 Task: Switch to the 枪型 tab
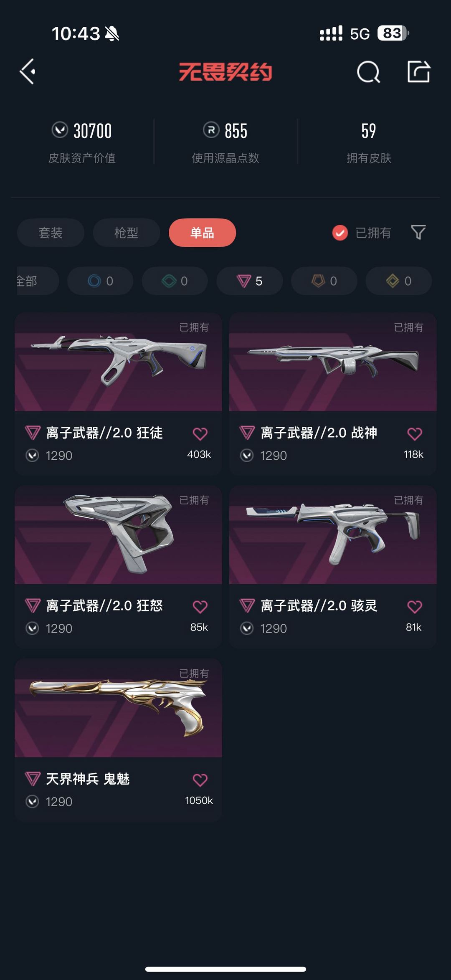click(x=127, y=233)
